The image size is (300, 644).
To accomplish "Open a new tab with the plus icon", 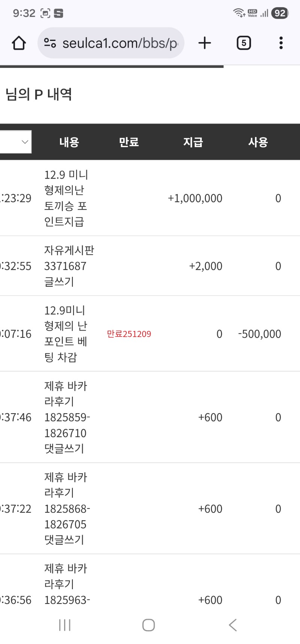I will tap(204, 43).
